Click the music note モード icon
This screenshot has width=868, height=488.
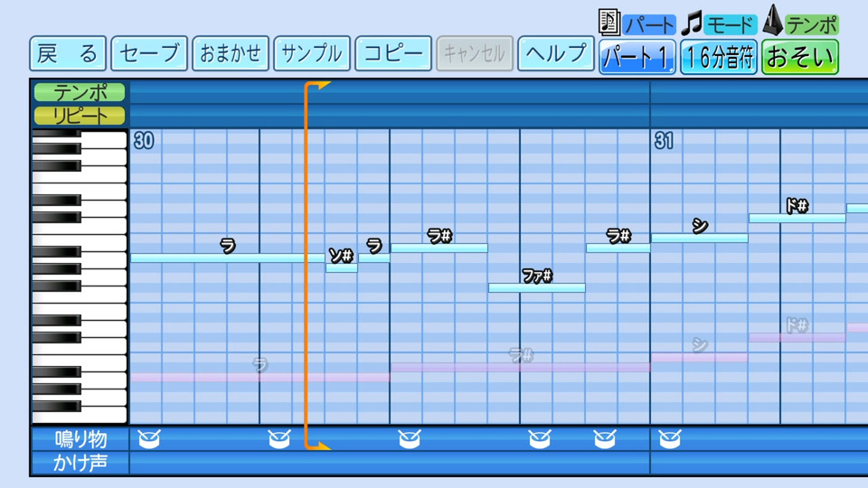(x=692, y=23)
